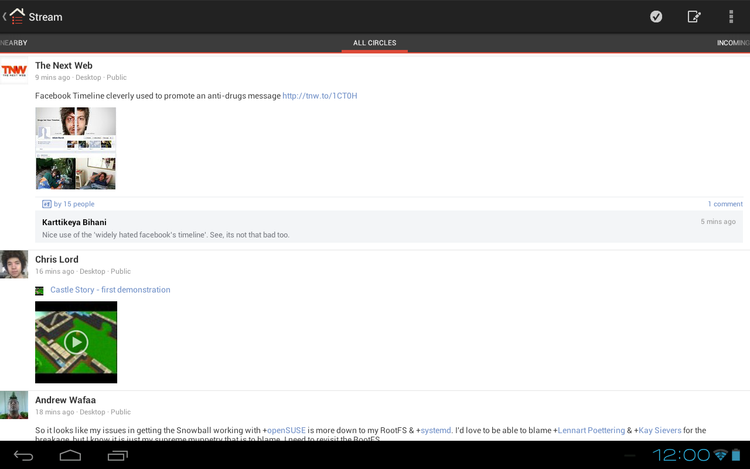
Task: Toggle +1 on The Next Web post
Action: 47,204
